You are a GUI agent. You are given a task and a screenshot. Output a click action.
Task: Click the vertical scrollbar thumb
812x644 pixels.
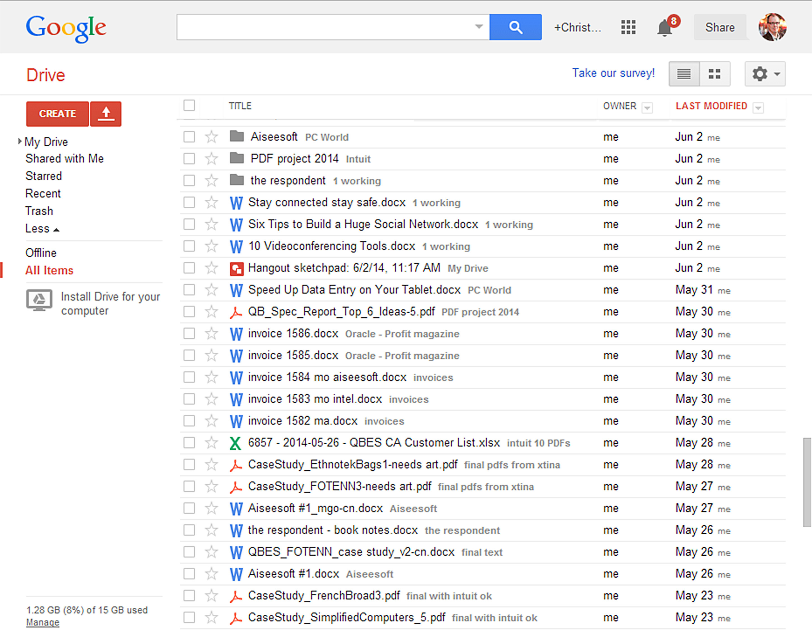pos(806,482)
